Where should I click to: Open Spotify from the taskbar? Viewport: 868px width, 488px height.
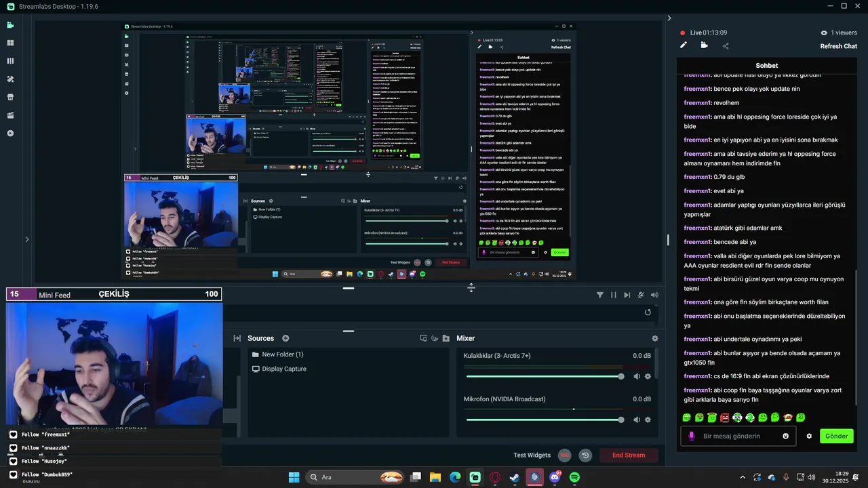pos(574,477)
